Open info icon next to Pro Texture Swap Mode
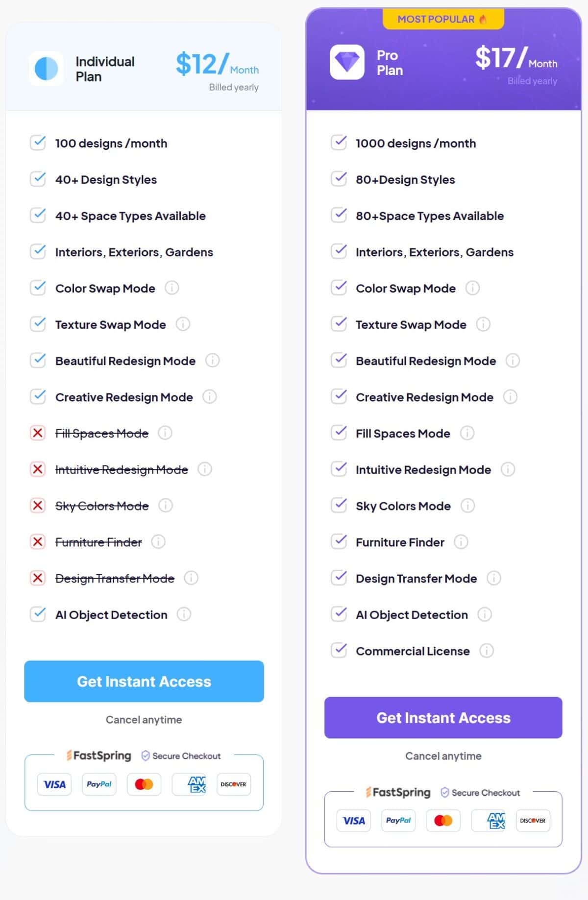Viewport: 588px width, 900px height. [x=483, y=324]
